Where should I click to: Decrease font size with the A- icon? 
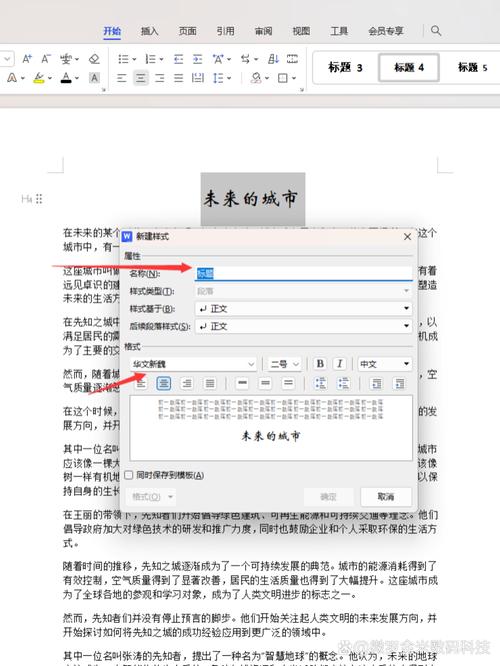[x=46, y=59]
